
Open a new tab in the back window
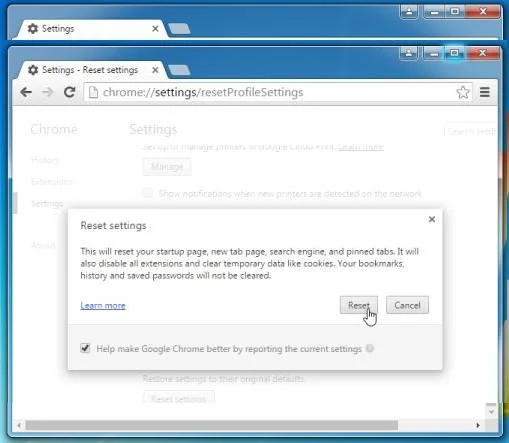coord(180,29)
